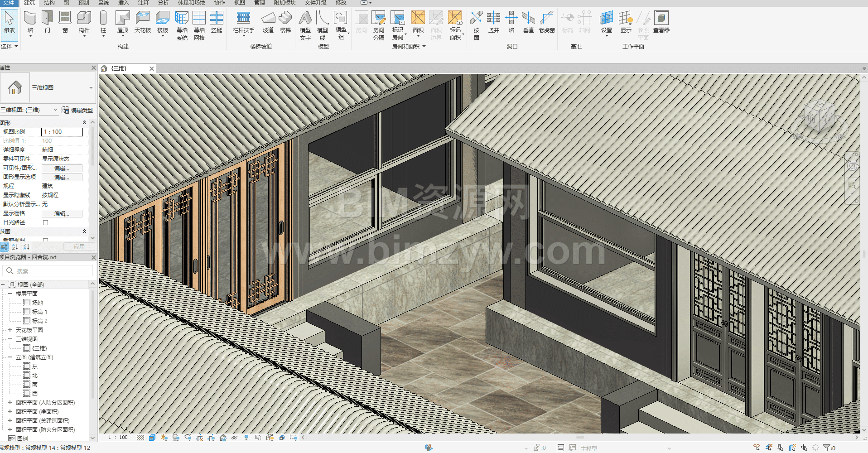Select the 墙 (Wall) tool in ribbon
Image resolution: width=868 pixels, height=453 pixels.
pos(30,22)
